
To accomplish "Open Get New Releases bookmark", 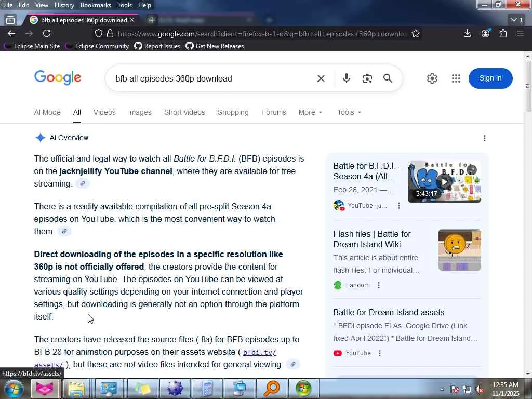I will pyautogui.click(x=215, y=46).
